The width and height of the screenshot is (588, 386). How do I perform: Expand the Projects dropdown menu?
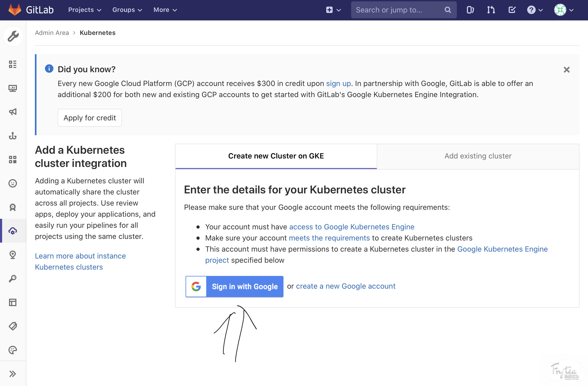pyautogui.click(x=85, y=10)
